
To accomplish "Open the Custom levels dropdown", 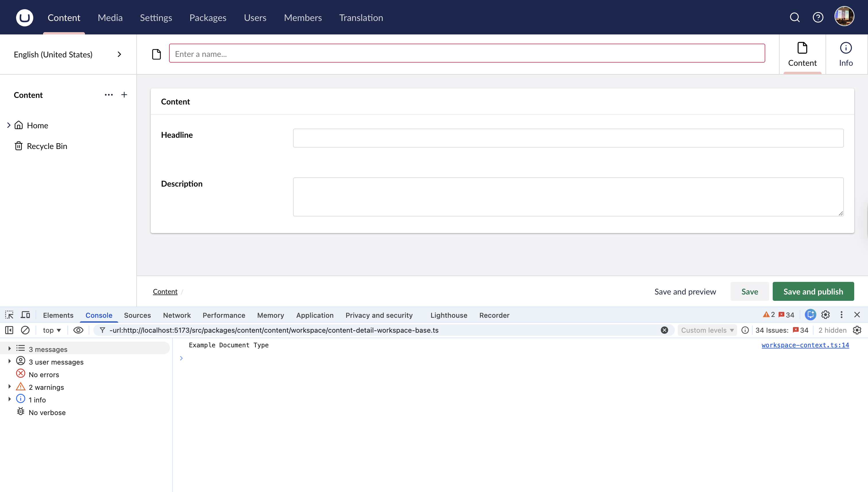I will click(707, 330).
